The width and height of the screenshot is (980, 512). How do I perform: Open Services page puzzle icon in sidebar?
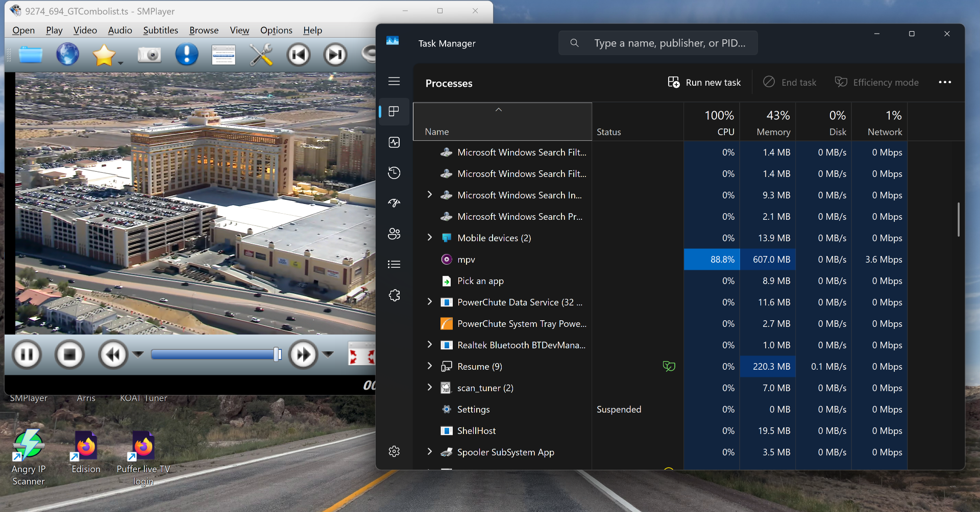pyautogui.click(x=394, y=295)
